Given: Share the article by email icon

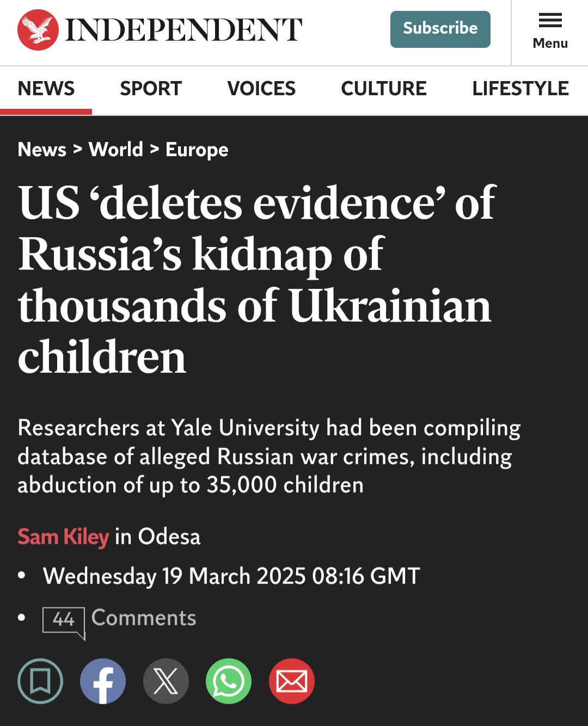Looking at the screenshot, I should [x=292, y=681].
